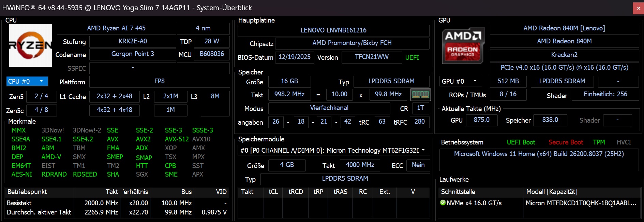The image size is (644, 222).
Task: Click the AMD Ryzen AI 7 445 name field
Action: [x=116, y=28]
